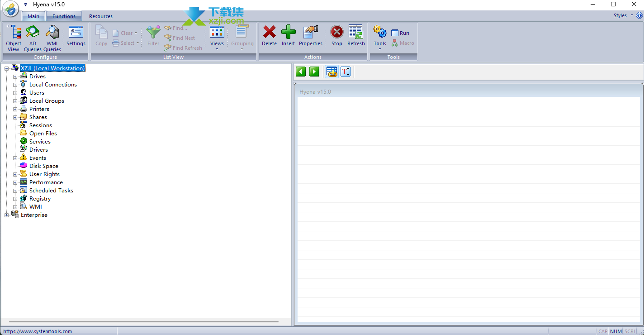Click the Copy button in List View
This screenshot has width=644, height=335.
point(101,36)
